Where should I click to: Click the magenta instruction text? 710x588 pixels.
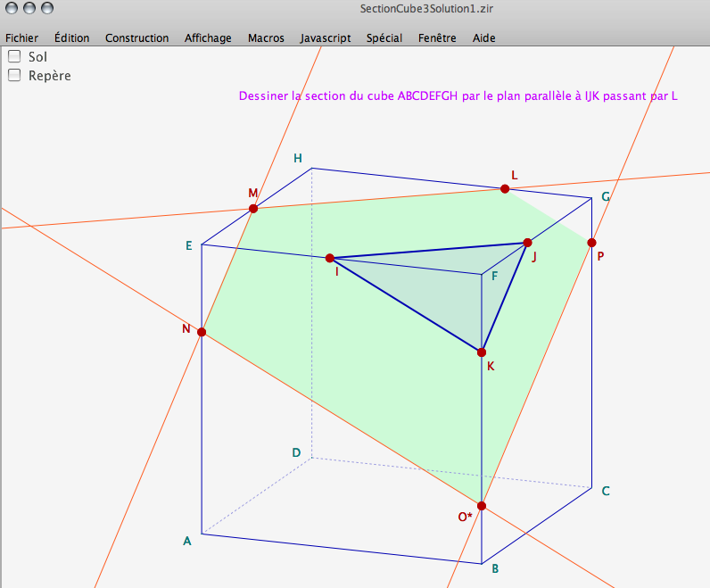458,95
